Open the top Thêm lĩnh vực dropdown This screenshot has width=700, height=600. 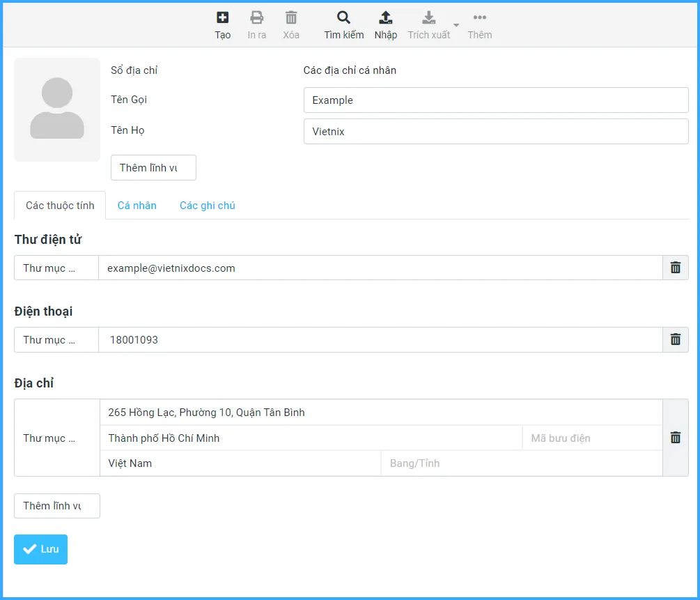coord(153,168)
